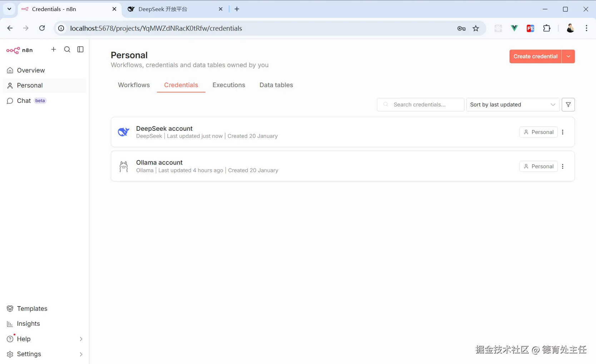Collapse the sidebar with panel icon
The width and height of the screenshot is (596, 364).
pos(80,49)
